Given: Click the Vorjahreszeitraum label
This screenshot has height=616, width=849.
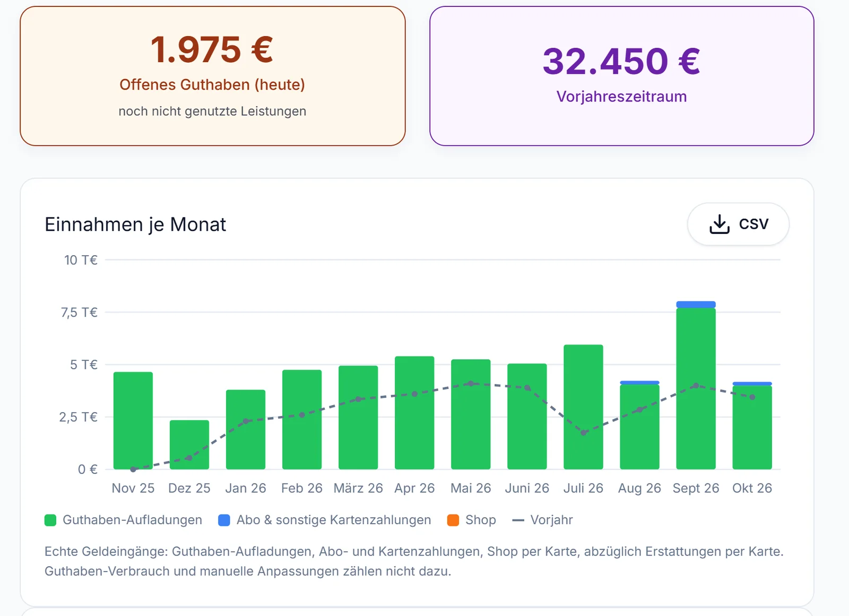Looking at the screenshot, I should click(x=621, y=96).
